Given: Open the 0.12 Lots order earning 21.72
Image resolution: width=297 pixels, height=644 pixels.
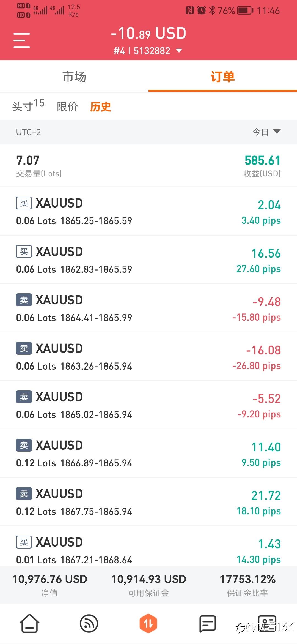Looking at the screenshot, I should tap(148, 502).
